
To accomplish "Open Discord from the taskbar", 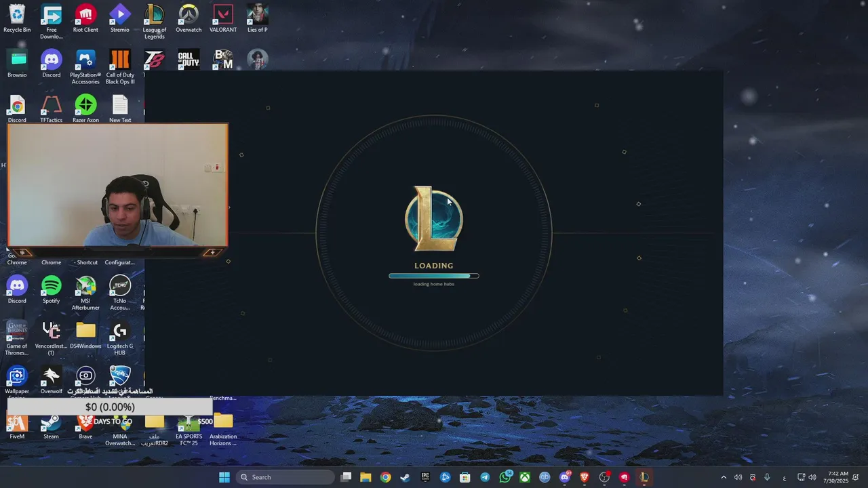I will tap(565, 477).
